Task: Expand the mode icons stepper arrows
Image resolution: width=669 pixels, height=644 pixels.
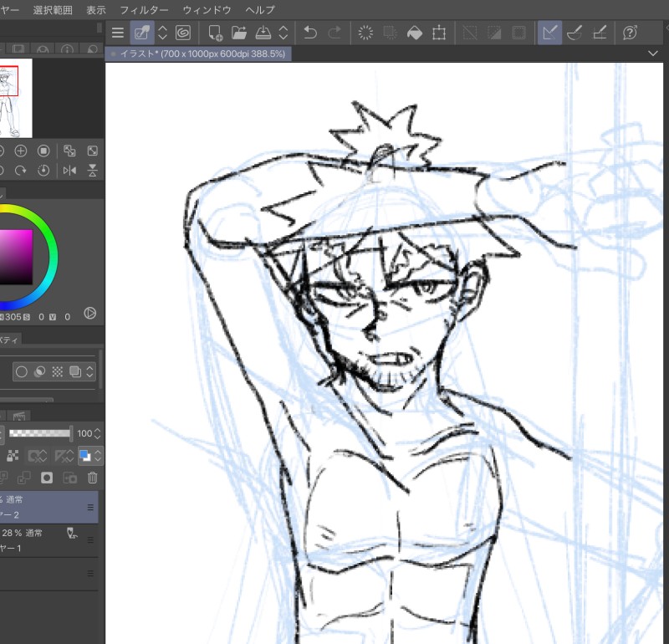Action: [x=89, y=371]
